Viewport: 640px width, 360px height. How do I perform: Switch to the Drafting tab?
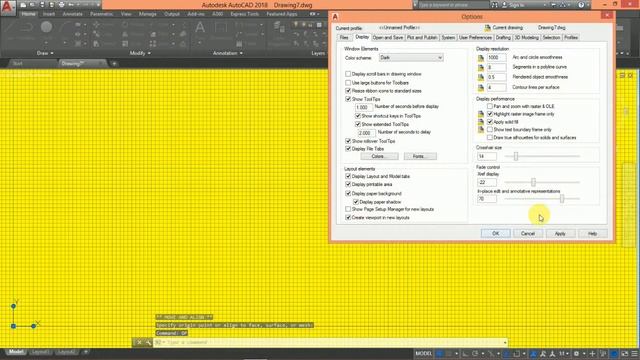[x=503, y=38]
